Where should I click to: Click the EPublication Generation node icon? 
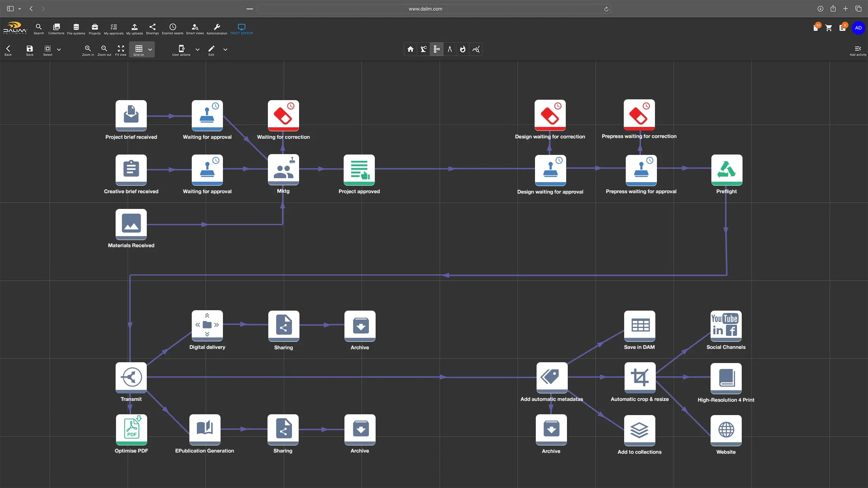pos(204,428)
